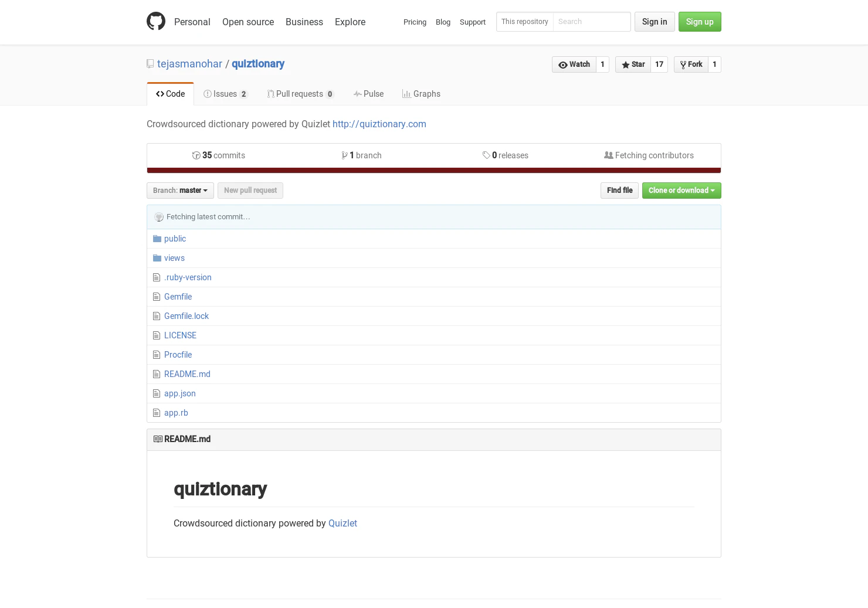Open the This repository search scope selector
The height and width of the screenshot is (608, 868).
pos(524,22)
